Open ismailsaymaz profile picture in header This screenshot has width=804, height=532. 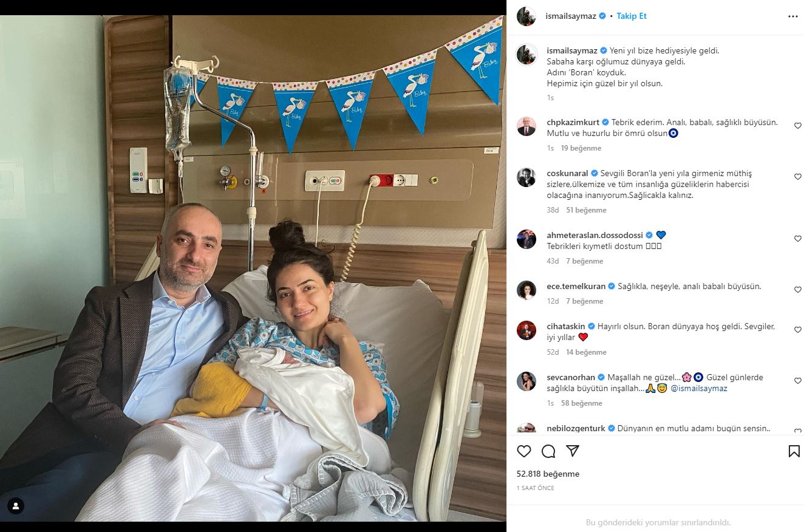coord(526,16)
